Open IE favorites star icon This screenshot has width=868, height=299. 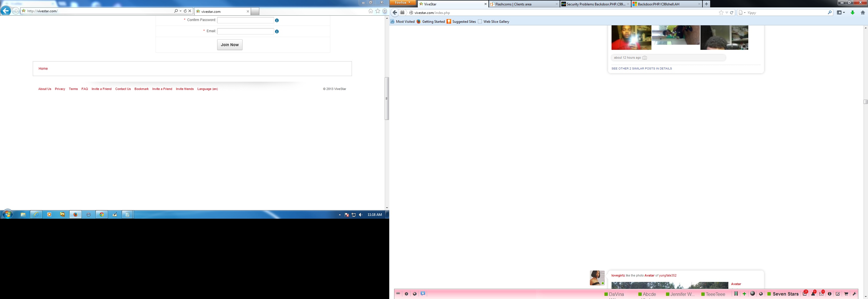(378, 11)
